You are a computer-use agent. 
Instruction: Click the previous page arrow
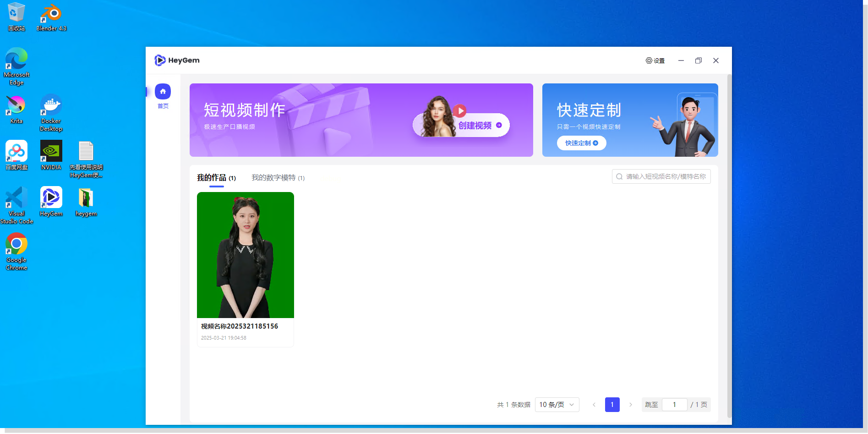(x=594, y=405)
